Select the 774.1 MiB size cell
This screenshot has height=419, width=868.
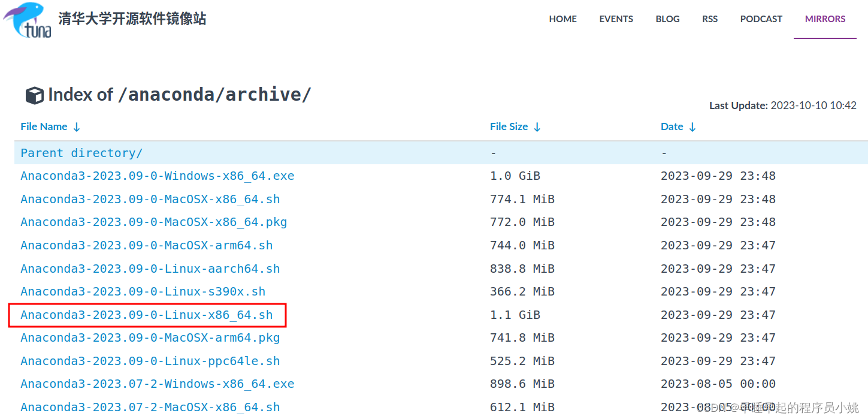[522, 199]
